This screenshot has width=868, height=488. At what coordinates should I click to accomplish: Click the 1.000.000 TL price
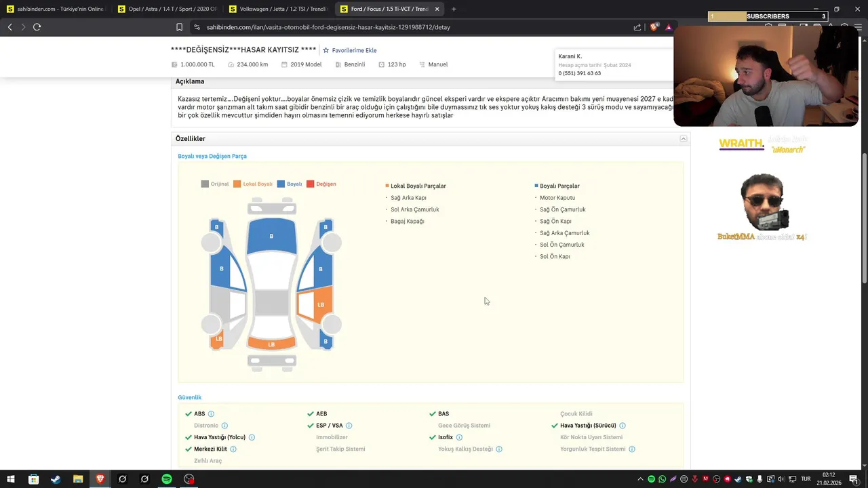197,64
